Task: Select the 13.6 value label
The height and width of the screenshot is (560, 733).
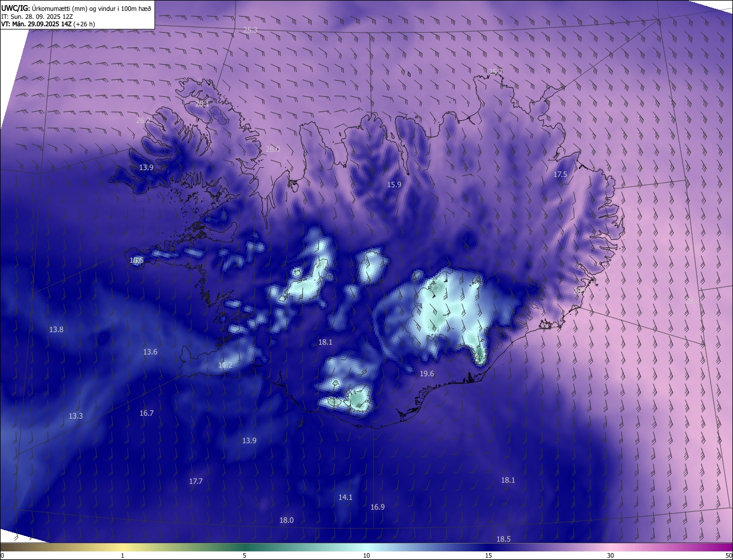Action: (x=150, y=352)
